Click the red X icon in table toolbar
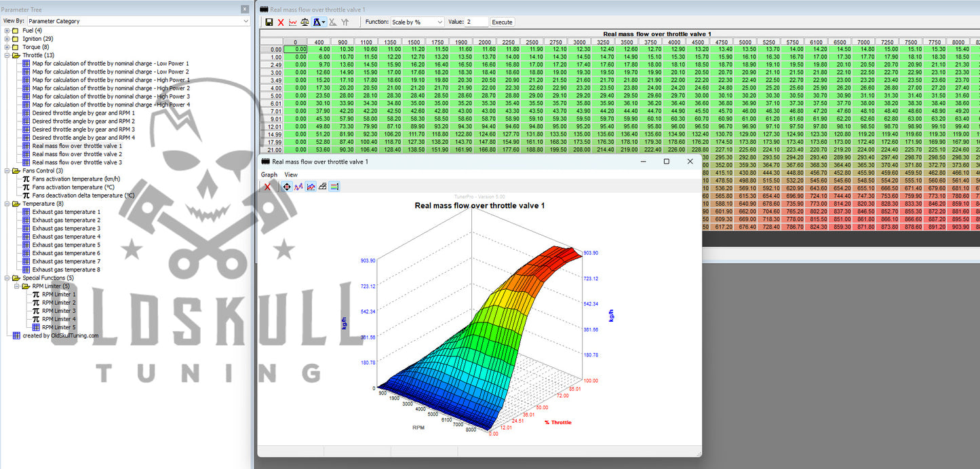980x469 pixels. click(x=281, y=22)
